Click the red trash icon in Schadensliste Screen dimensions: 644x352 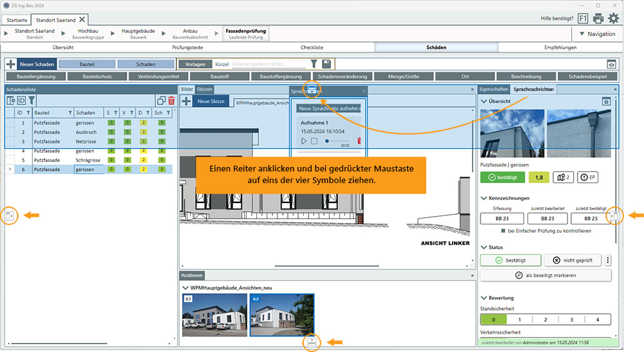tap(171, 101)
